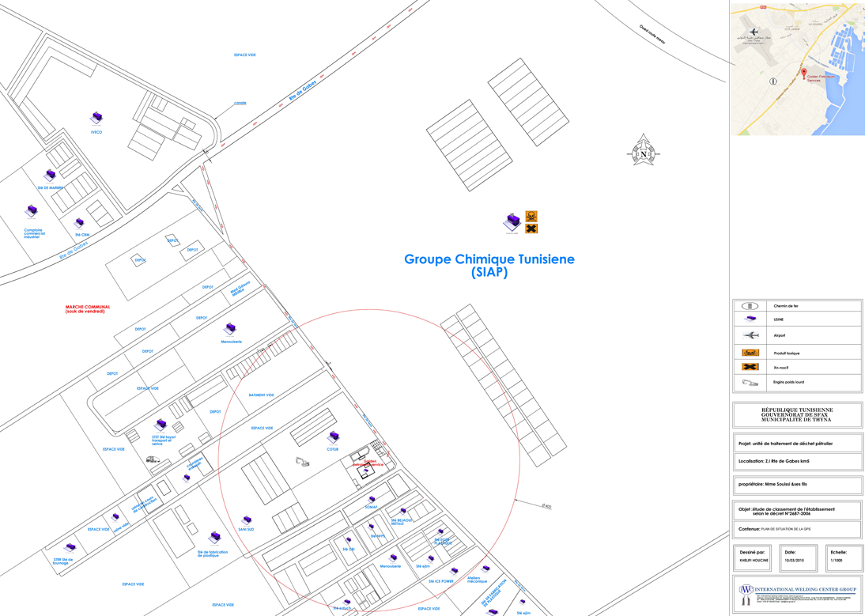The width and height of the screenshot is (865, 616).
Task: Click the INTERNATIONAL WELDING CENTER GROUP text
Action: [x=805, y=589]
